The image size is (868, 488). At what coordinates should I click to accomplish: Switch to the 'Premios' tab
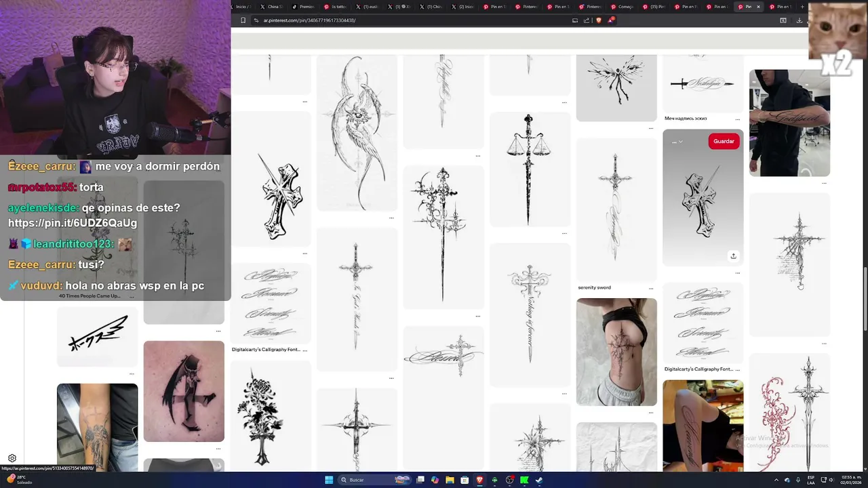[x=303, y=7]
